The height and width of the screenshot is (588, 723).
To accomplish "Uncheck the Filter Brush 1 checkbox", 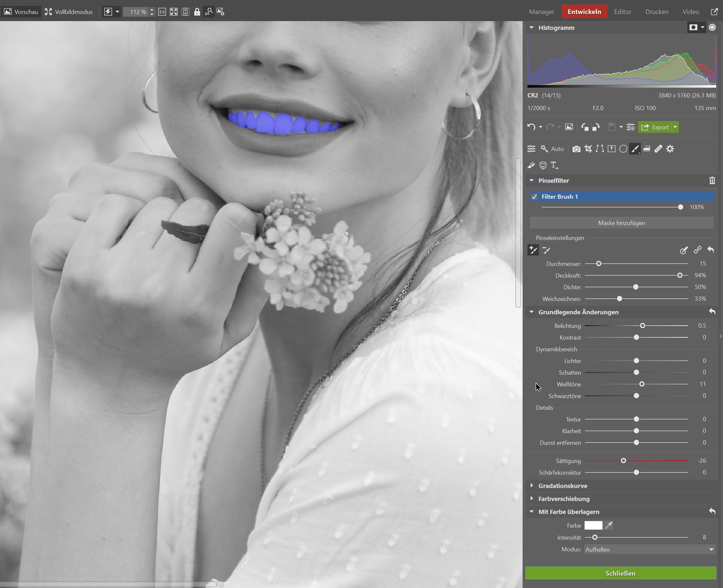I will (x=534, y=197).
